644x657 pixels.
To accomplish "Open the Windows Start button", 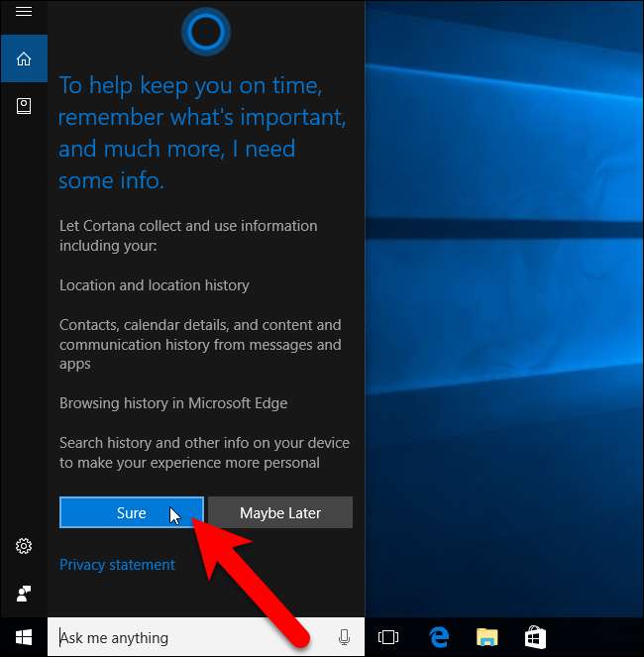I will click(x=24, y=637).
